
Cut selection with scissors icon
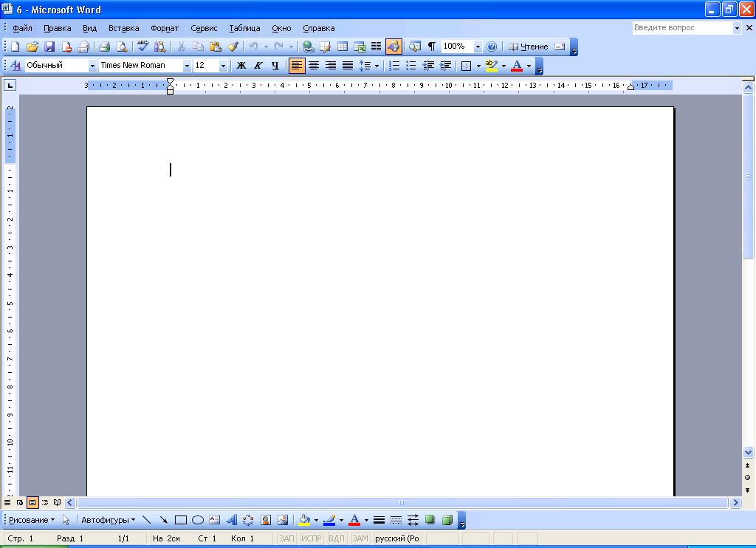click(182, 47)
